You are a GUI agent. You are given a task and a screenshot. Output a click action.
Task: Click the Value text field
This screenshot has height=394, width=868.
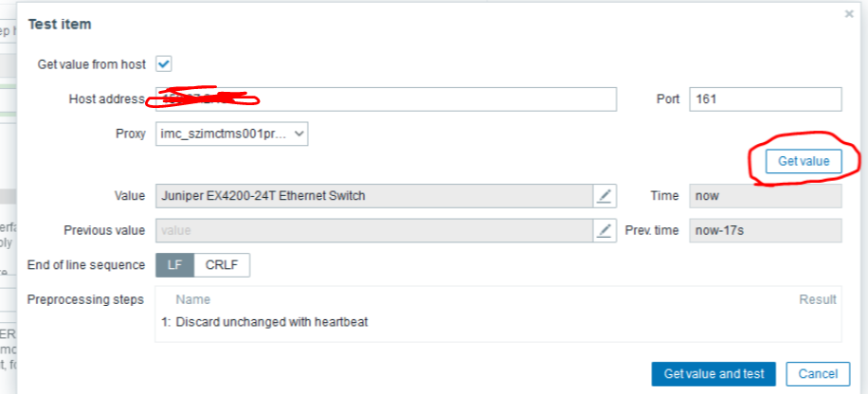[x=374, y=196]
